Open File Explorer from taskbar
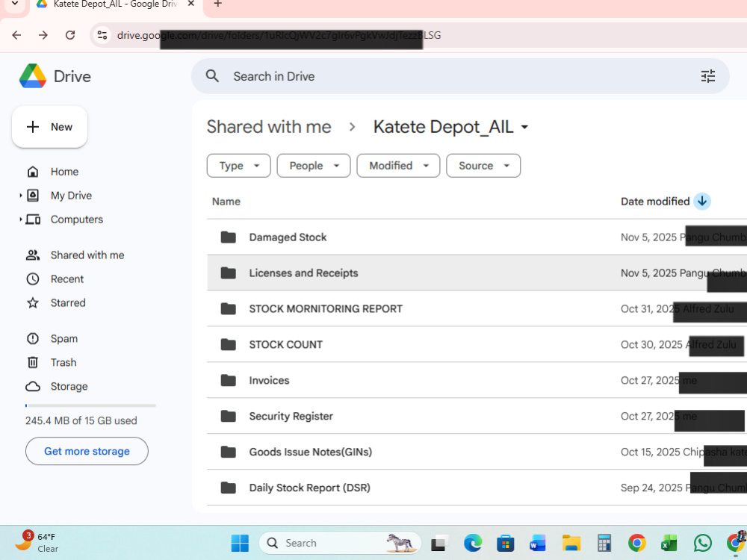Screen dimensions: 747x560 [571, 543]
